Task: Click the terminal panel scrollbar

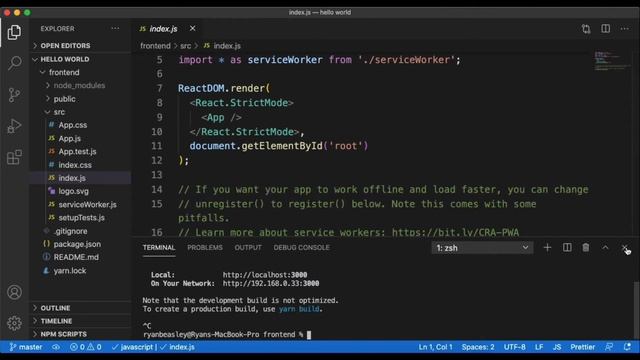Action: (x=637, y=310)
